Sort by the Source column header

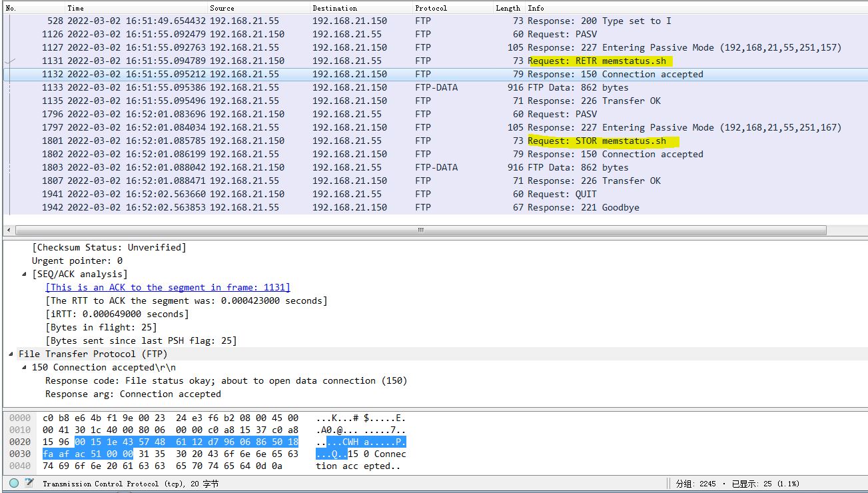pyautogui.click(x=258, y=8)
